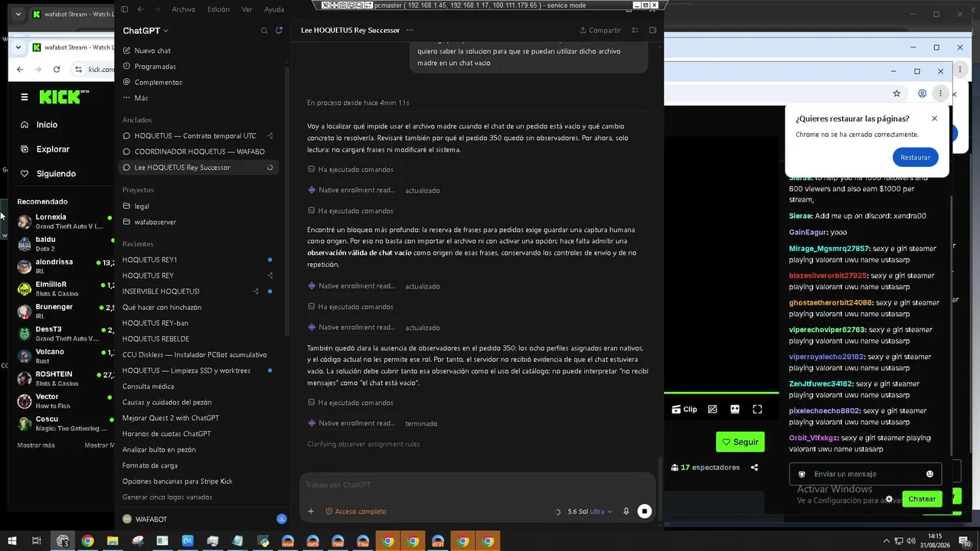Click the back arrow in ChatGPT title bar
This screenshot has height=551, width=980.
pyautogui.click(x=140, y=9)
